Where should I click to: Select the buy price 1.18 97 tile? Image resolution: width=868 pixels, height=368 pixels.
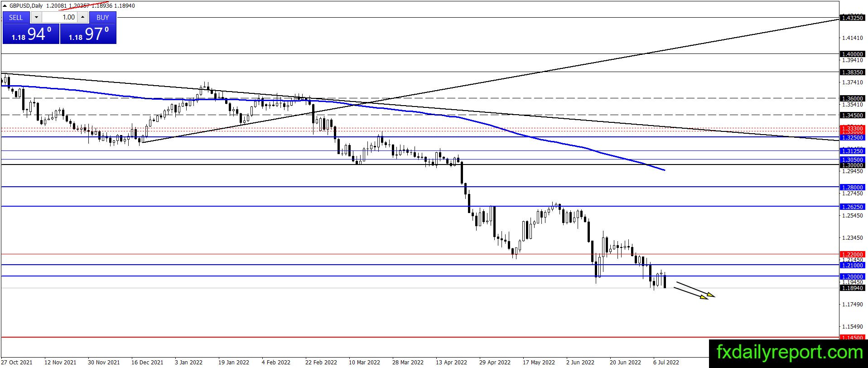click(88, 34)
